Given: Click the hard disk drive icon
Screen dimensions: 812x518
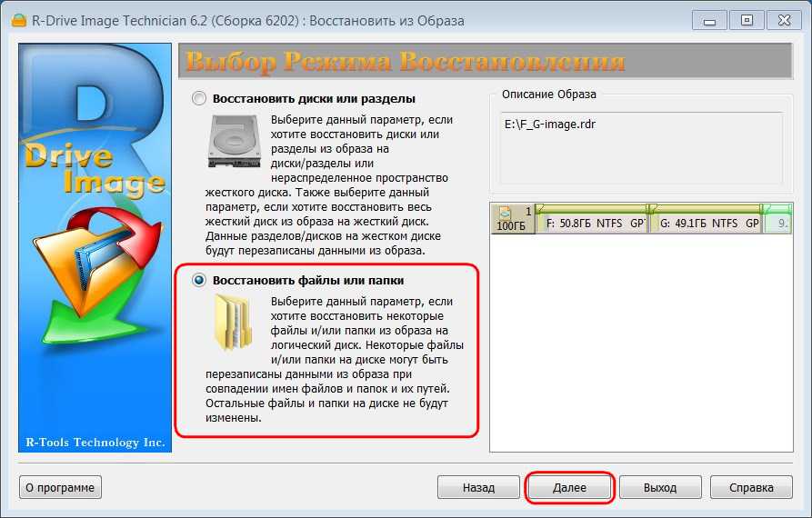Looking at the screenshot, I should pos(234,141).
